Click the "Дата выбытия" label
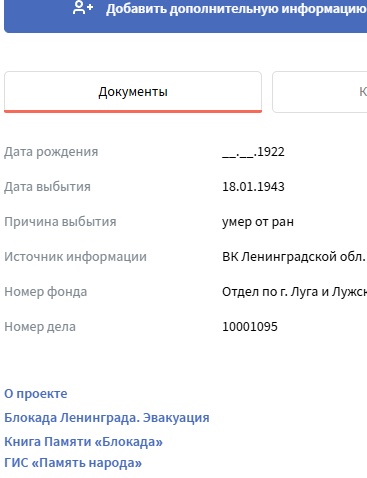The height and width of the screenshot is (478, 367). click(x=47, y=187)
